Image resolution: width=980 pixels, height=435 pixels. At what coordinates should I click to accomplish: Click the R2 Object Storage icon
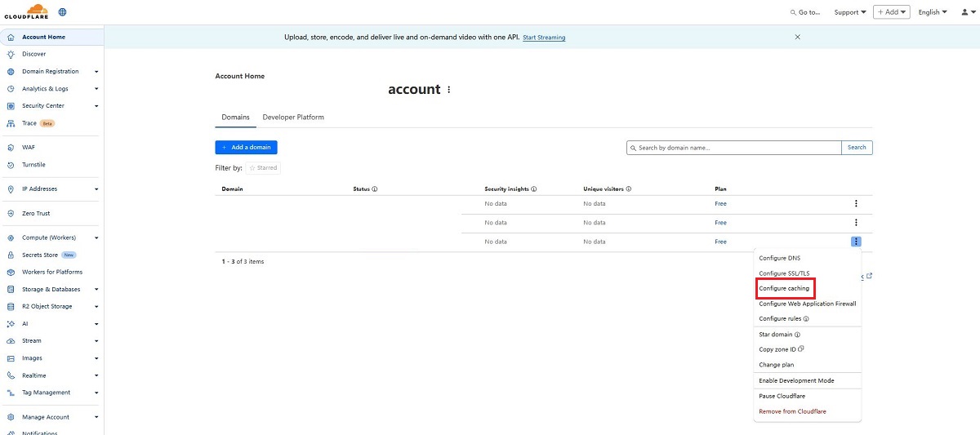click(11, 306)
